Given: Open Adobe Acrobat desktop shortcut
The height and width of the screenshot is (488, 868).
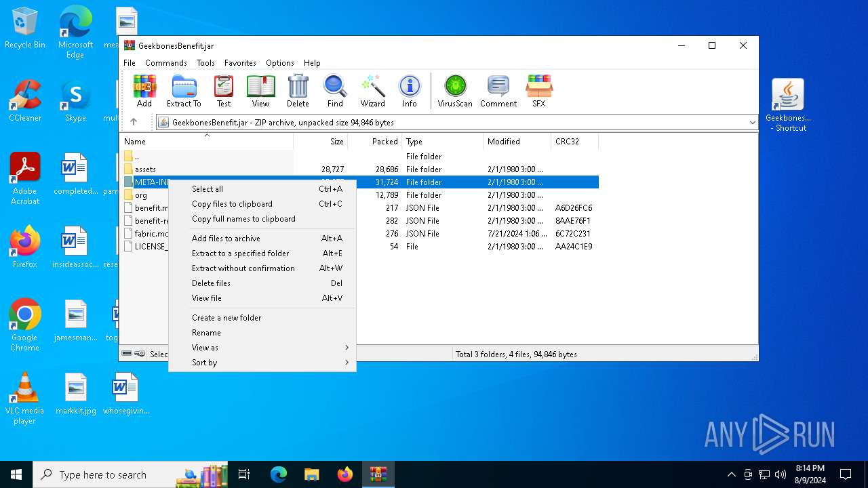Looking at the screenshot, I should (25, 179).
